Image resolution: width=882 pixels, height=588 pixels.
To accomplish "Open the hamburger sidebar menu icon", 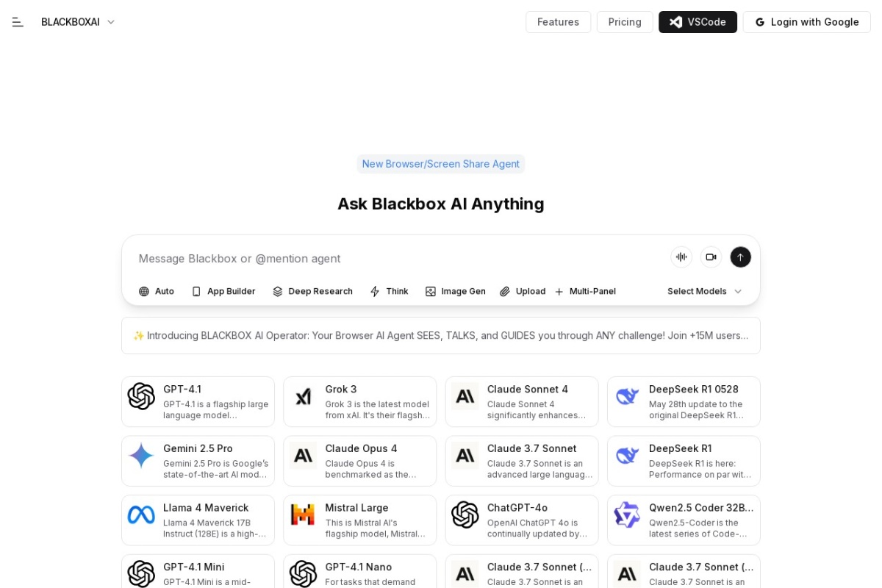I will (18, 22).
